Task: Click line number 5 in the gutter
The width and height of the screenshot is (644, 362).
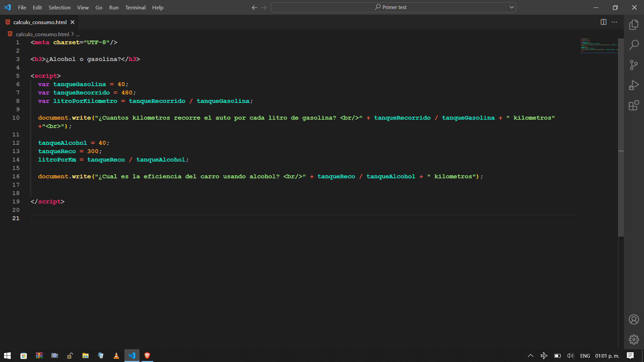Action: click(18, 76)
